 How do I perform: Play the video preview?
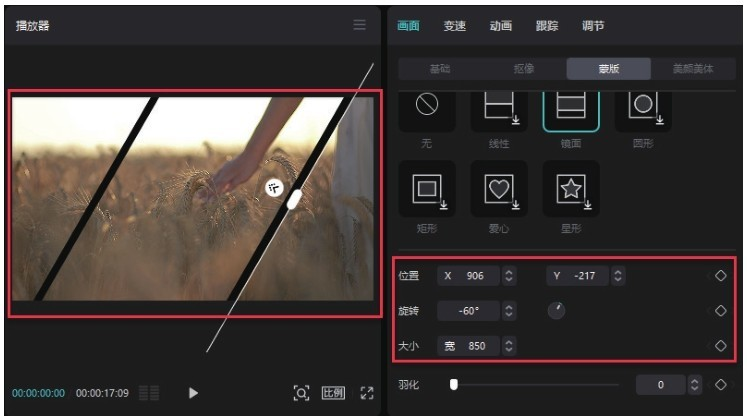click(x=193, y=393)
